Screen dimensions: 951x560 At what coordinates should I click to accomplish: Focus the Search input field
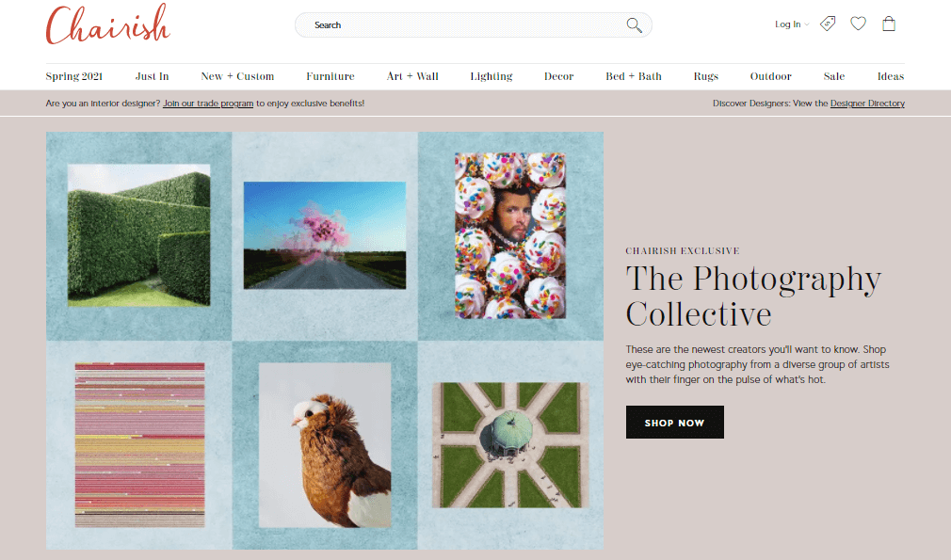(x=473, y=24)
